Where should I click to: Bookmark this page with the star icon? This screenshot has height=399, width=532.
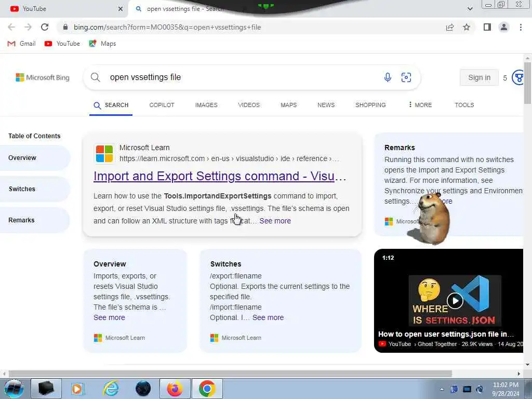pos(467,27)
